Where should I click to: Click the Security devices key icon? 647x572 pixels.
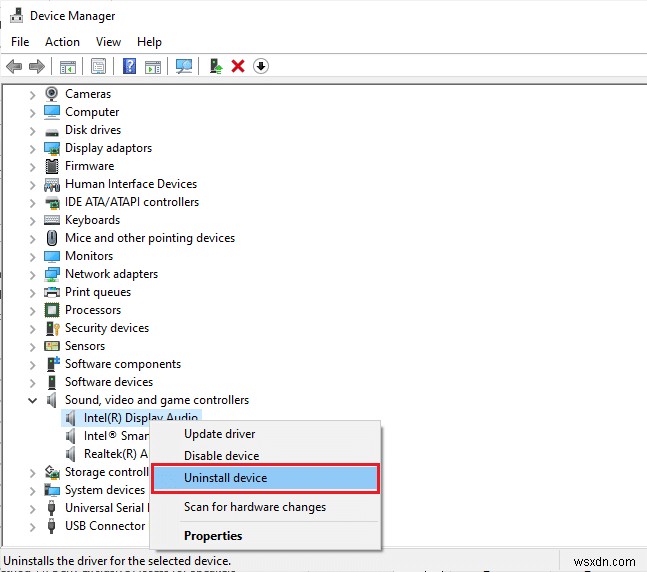[x=52, y=328]
